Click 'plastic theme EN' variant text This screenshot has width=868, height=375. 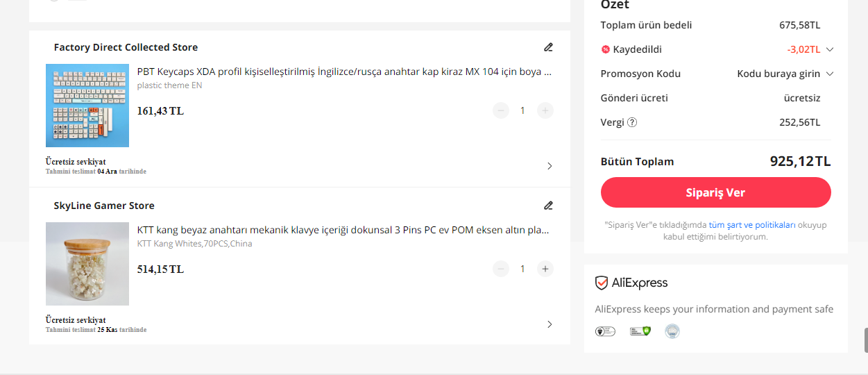coord(170,85)
